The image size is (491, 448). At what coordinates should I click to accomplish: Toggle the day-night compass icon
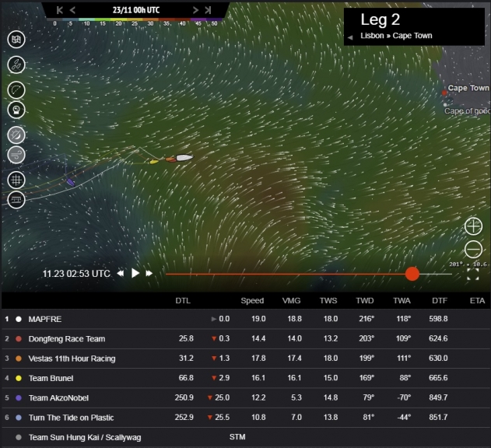(16, 135)
